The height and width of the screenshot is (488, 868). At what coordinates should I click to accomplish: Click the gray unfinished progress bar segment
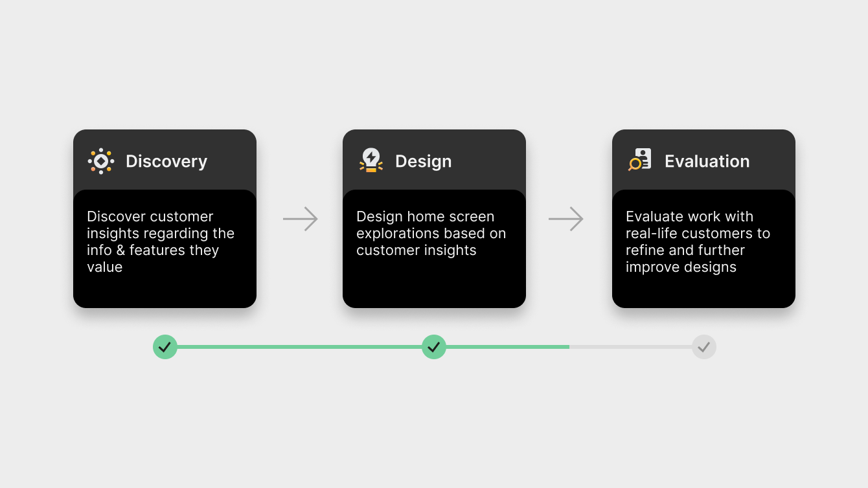(x=631, y=347)
